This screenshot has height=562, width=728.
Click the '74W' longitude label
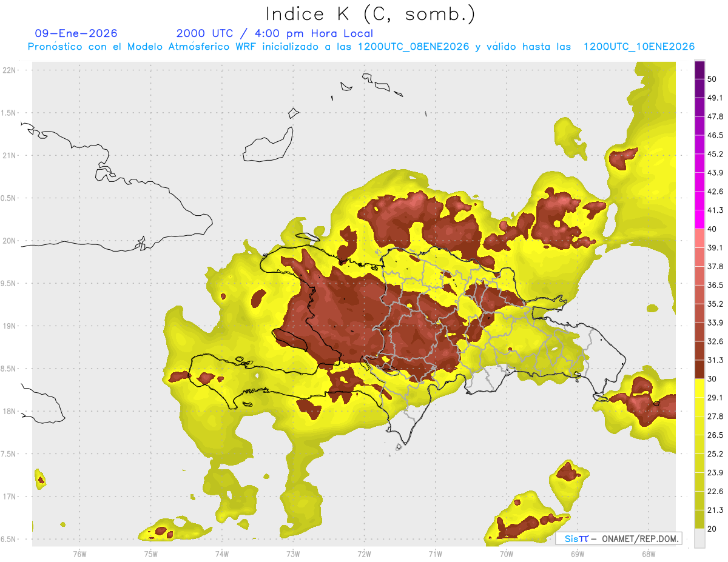[x=222, y=554]
